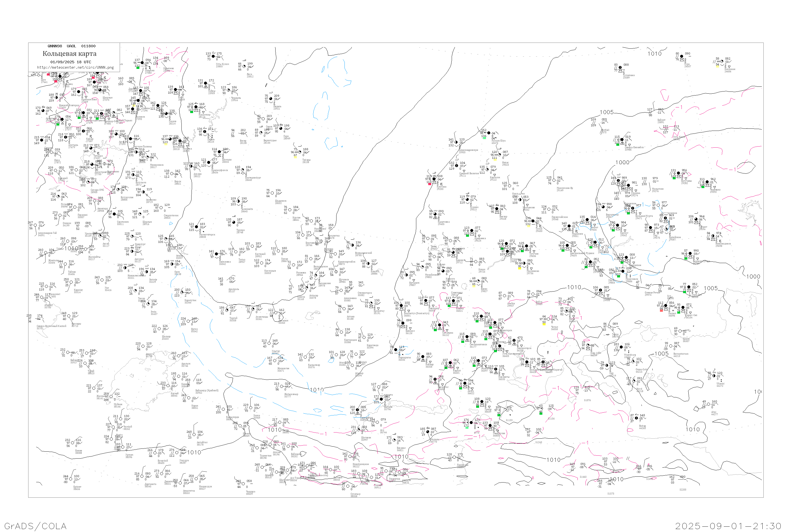Image resolution: width=798 pixels, height=532 pixels.
Task: Click the Томск station cloud-cover circle
Action: [x=533, y=221]
